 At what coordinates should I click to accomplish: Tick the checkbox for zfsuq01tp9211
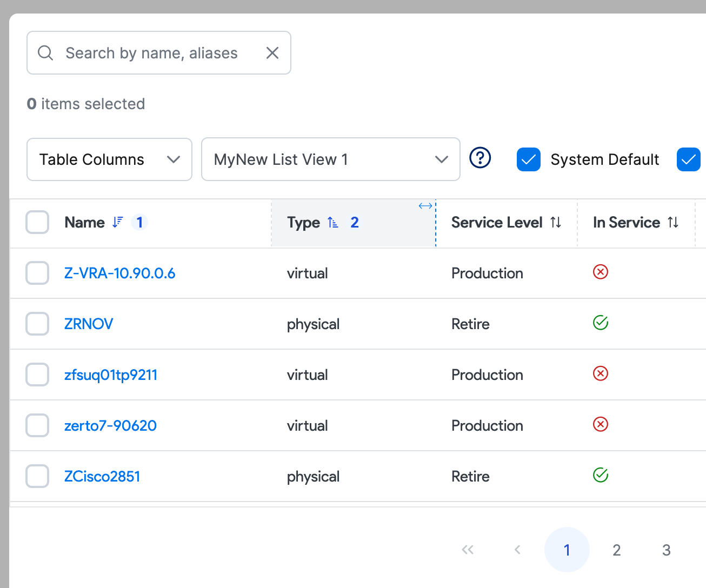pyautogui.click(x=37, y=375)
